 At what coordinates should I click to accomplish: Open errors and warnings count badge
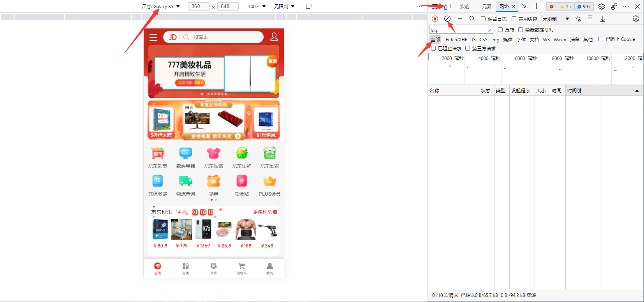click(560, 6)
